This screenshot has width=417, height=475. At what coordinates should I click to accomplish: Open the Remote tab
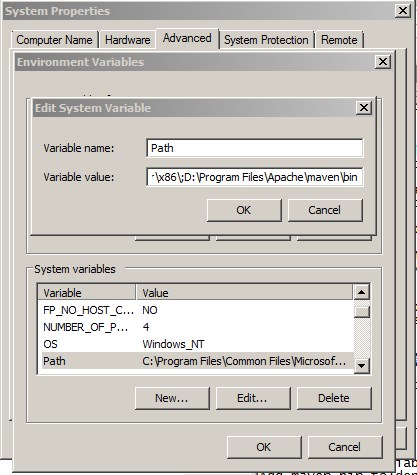pos(339,40)
